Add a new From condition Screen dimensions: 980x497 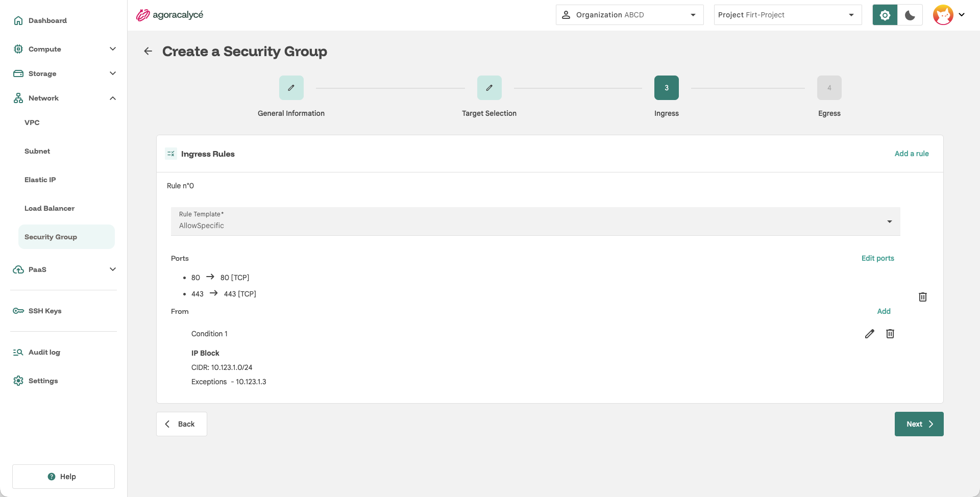[x=884, y=311]
